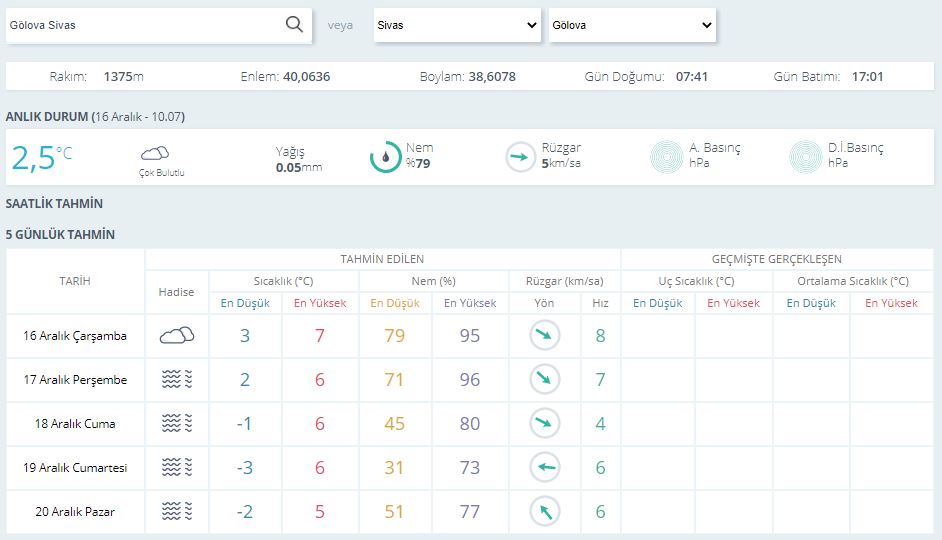The image size is (942, 540).
Task: Select the 5 GÜNLÜK TAHMİN heading
Action: (60, 235)
